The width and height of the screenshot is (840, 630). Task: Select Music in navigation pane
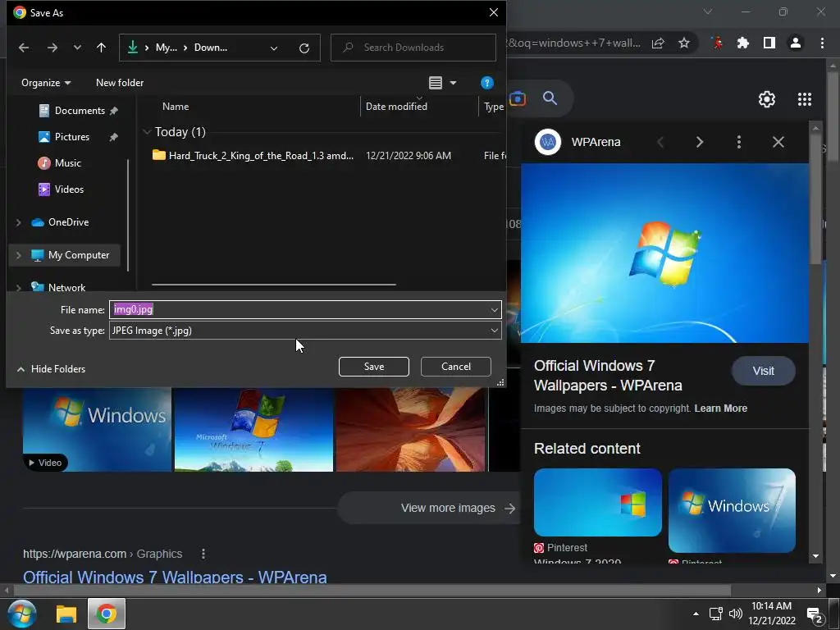pos(67,163)
